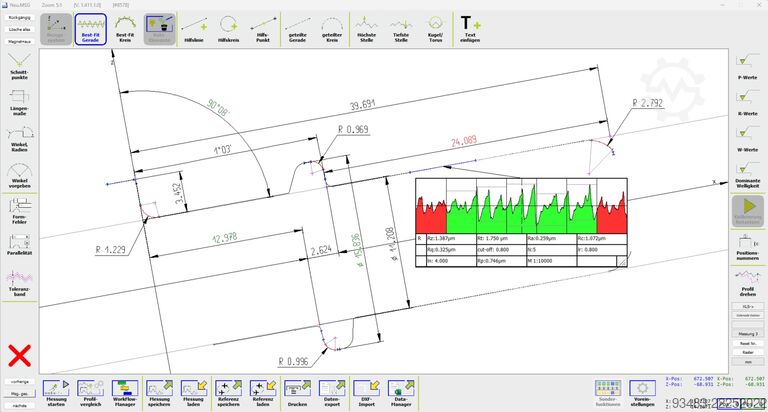The width and height of the screenshot is (768, 412).
Task: Select the Best-Fit Kreis tool
Action: point(125,29)
